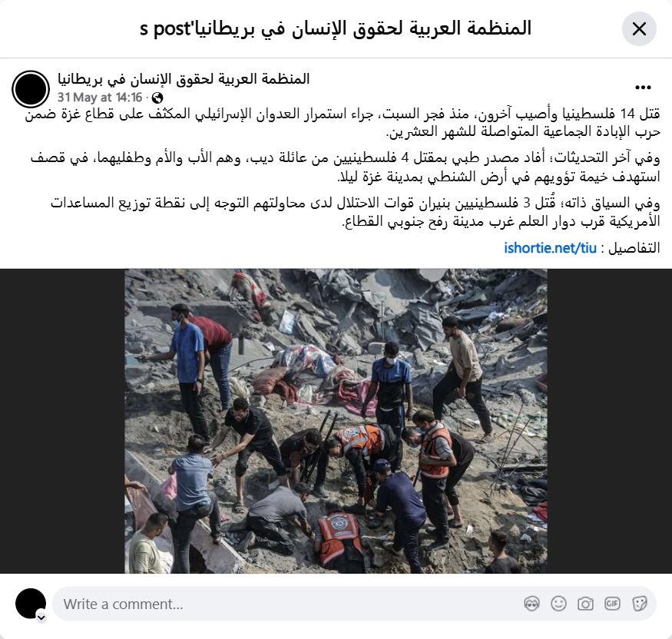
Task: Click the first paragraph about 14 Palestinians killed
Action: pos(343,123)
